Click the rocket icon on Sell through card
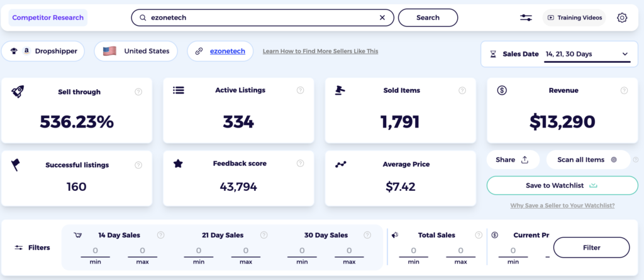Viewport: 644px width, 280px height. [x=18, y=92]
